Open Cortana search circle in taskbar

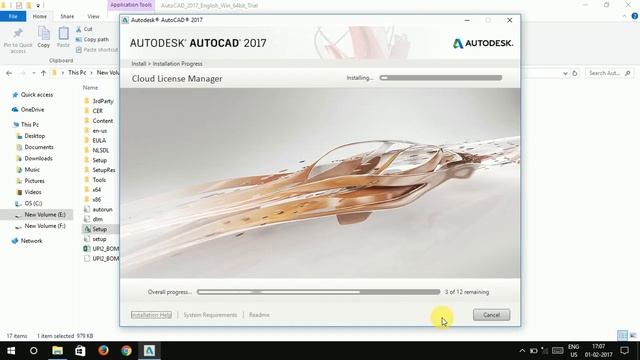(x=33, y=351)
